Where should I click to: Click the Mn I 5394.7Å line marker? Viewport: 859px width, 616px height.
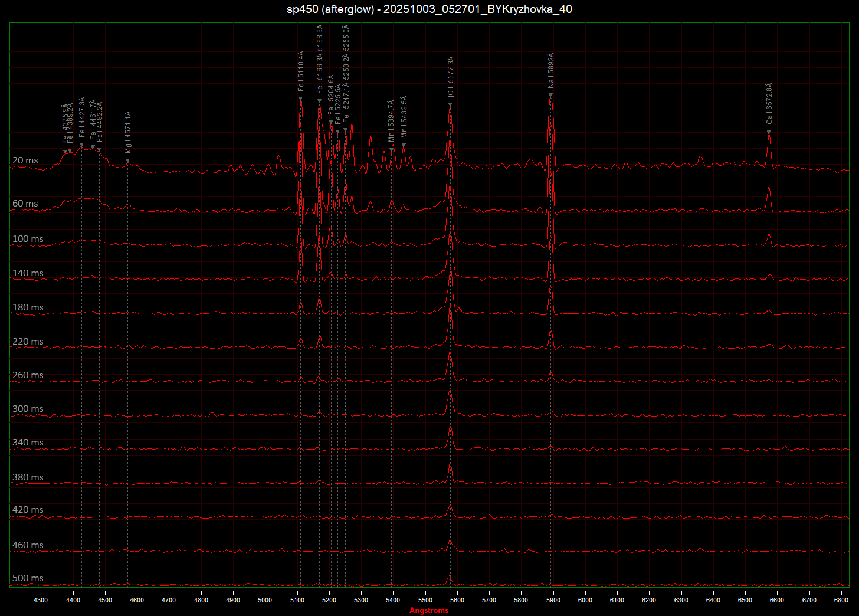[392, 150]
